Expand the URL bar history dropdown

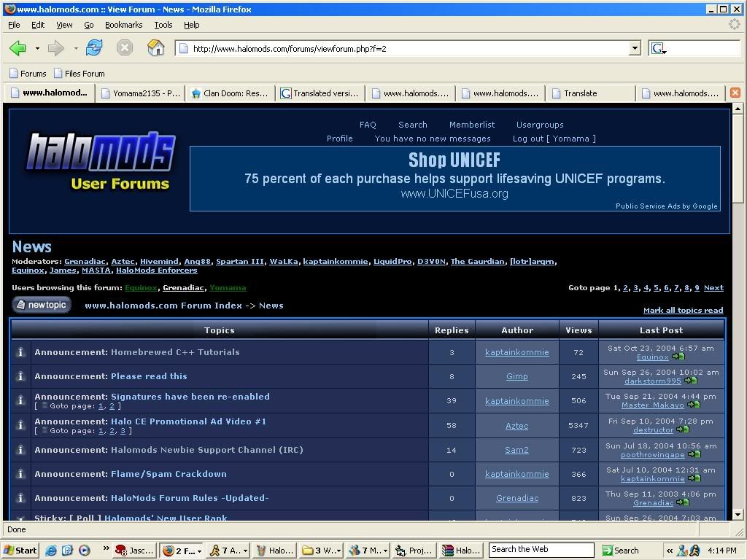pos(635,48)
